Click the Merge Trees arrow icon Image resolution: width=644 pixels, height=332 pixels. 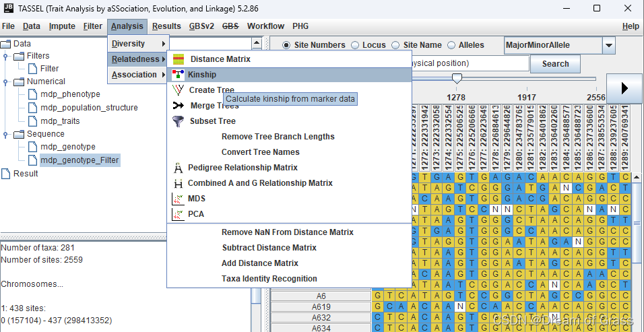179,106
